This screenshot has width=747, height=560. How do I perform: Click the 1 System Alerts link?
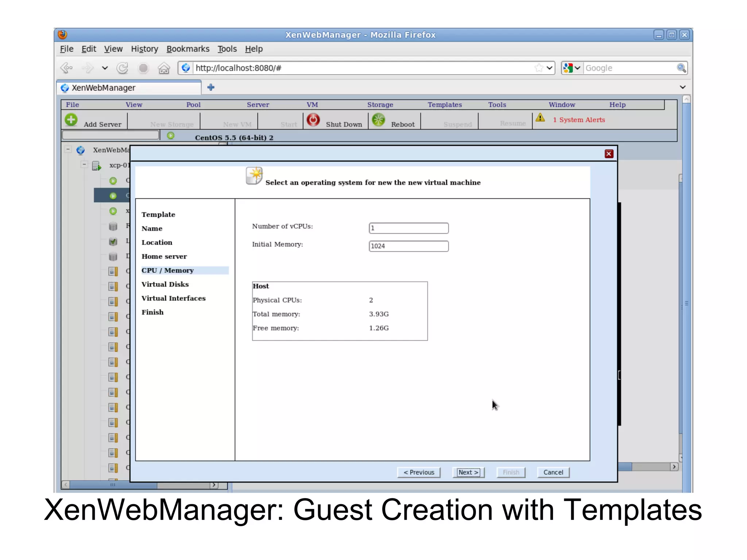click(579, 120)
